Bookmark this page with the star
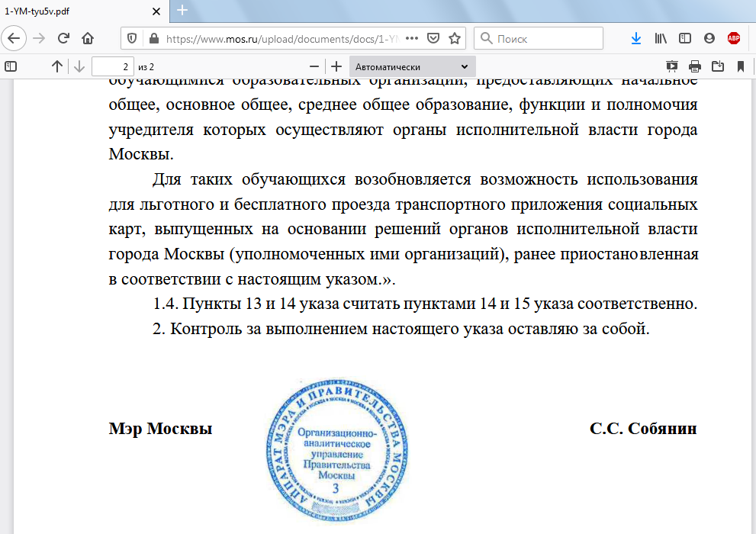This screenshot has width=756, height=534. 455,38
